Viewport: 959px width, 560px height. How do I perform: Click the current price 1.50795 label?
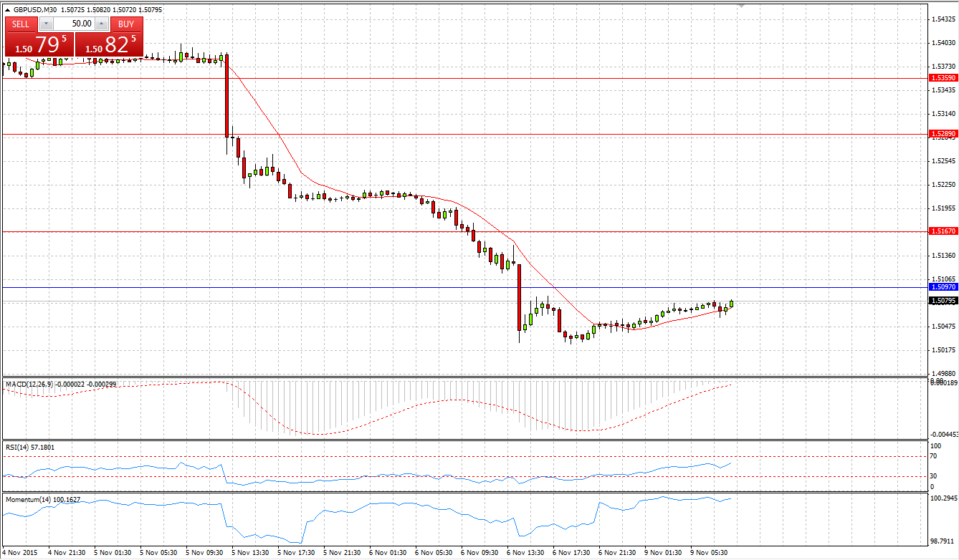tap(943, 301)
